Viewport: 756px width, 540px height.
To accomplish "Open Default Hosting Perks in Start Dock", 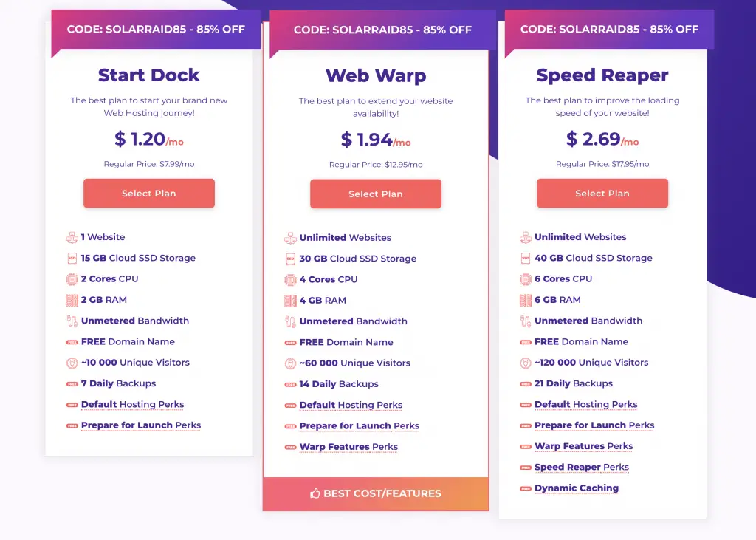I will [133, 404].
